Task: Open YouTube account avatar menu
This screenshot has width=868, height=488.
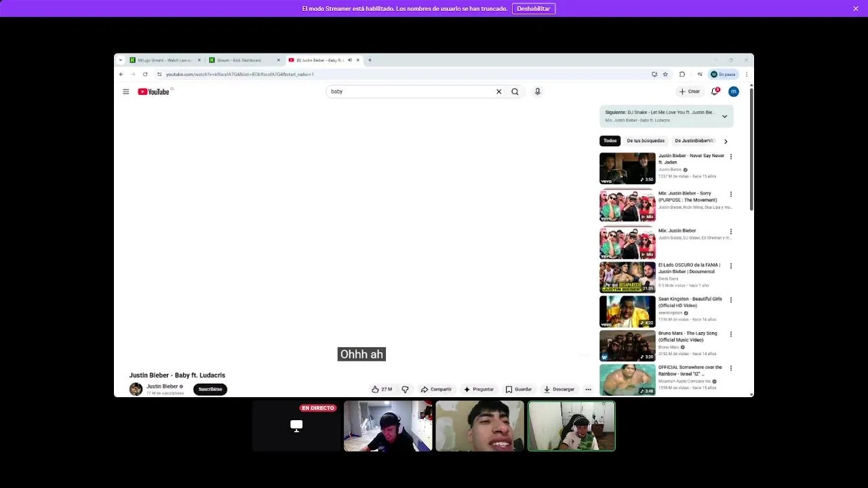Action: point(733,91)
